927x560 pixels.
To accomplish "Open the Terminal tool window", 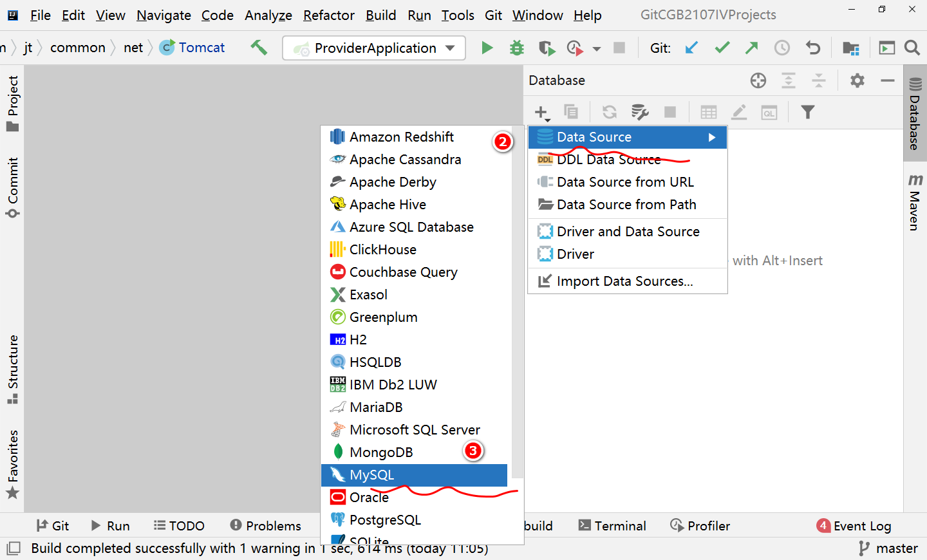I will tap(612, 526).
